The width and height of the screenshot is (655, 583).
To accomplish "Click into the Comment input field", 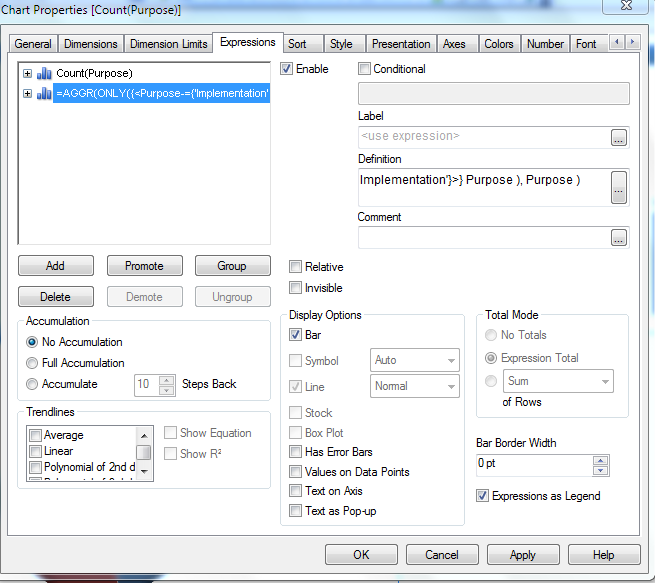I will pos(484,238).
